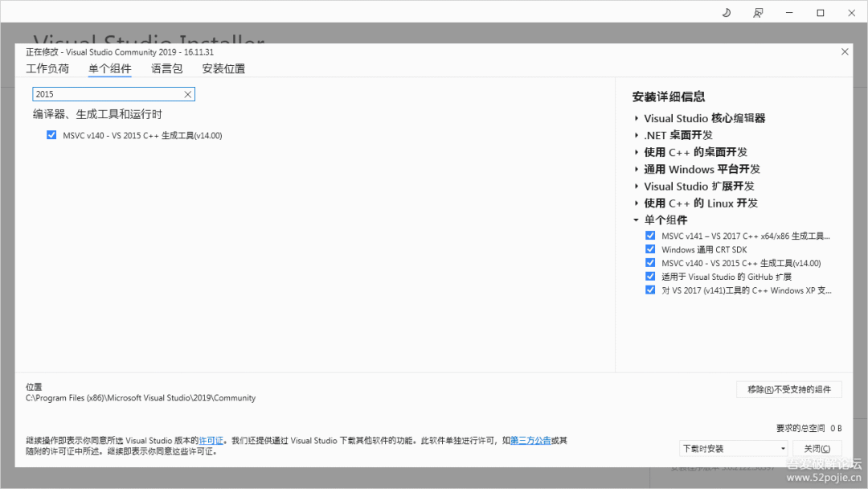This screenshot has width=868, height=489.
Task: Uncheck 适用于 Visual Studio 的 GitHub 扩展
Action: click(x=650, y=277)
